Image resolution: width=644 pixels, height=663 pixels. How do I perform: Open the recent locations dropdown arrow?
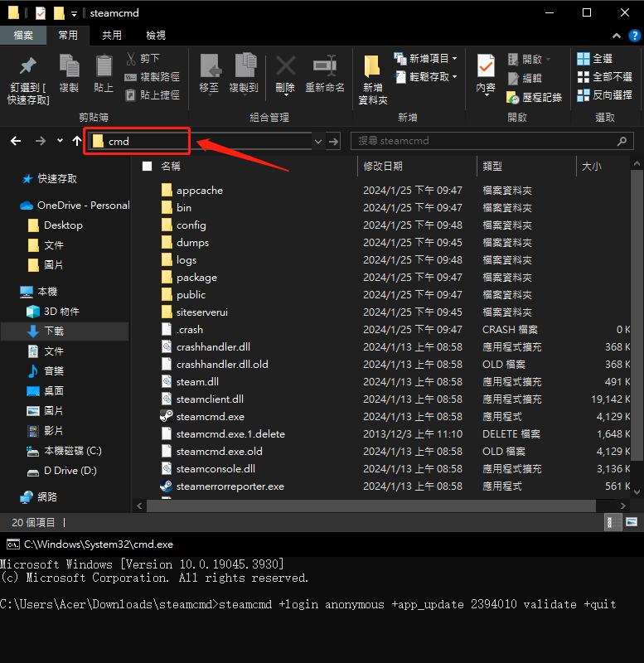(x=60, y=140)
